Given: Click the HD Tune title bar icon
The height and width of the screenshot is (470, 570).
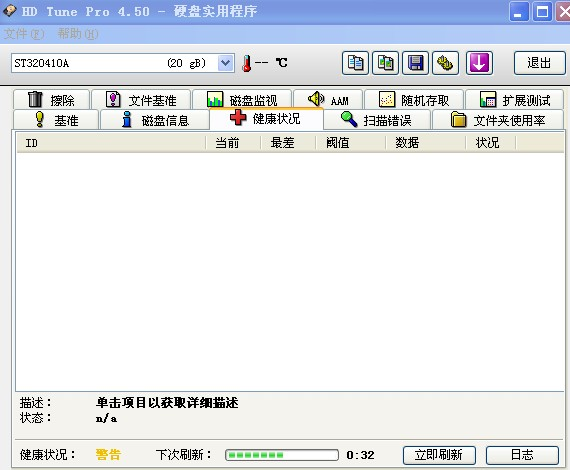Looking at the screenshot, I should 9,11.
